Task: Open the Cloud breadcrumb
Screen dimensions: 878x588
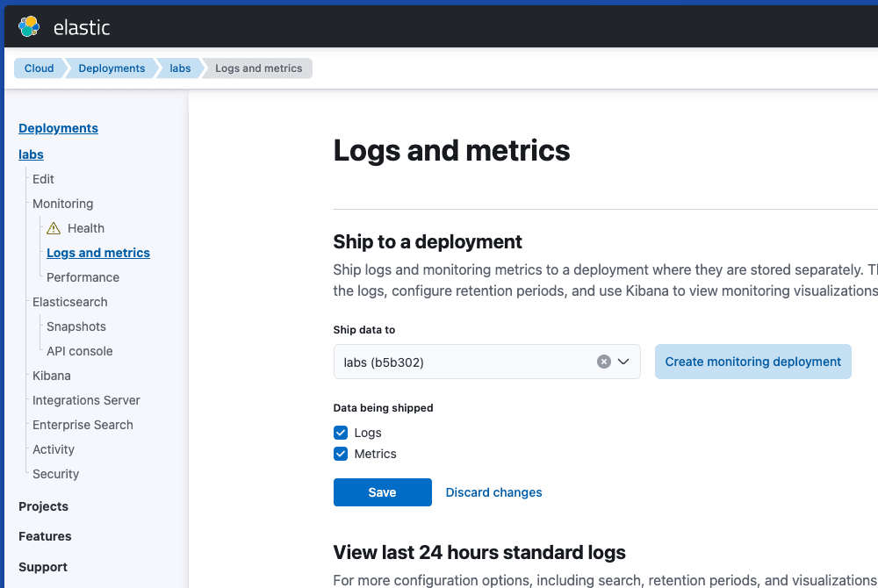Action: point(39,68)
